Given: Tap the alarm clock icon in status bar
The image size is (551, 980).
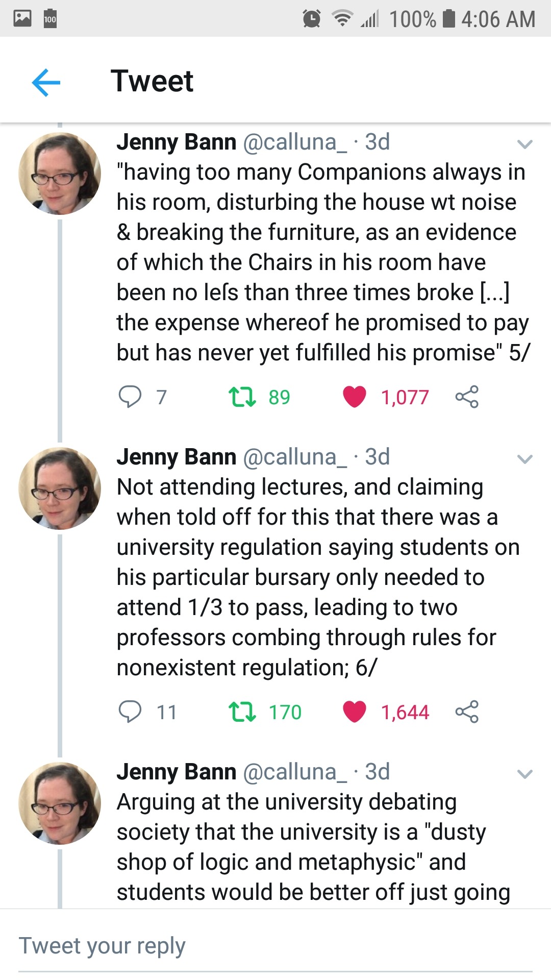Looking at the screenshot, I should (311, 19).
